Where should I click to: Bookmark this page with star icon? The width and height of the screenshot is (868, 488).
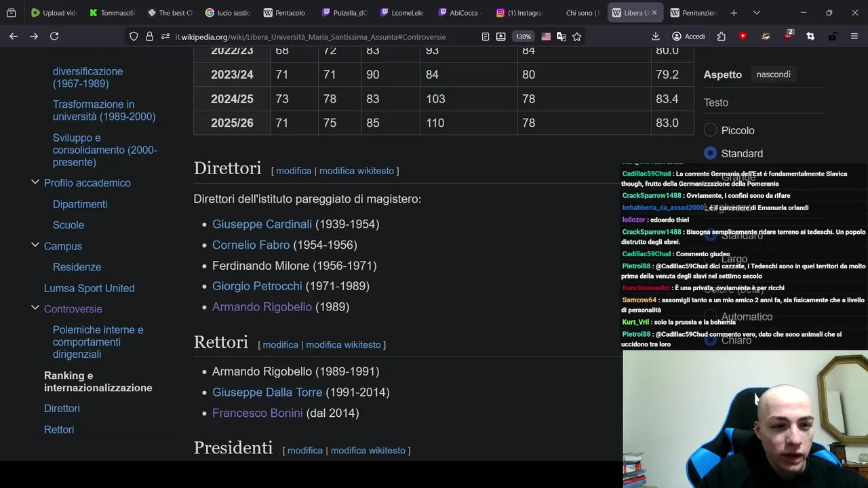(577, 37)
